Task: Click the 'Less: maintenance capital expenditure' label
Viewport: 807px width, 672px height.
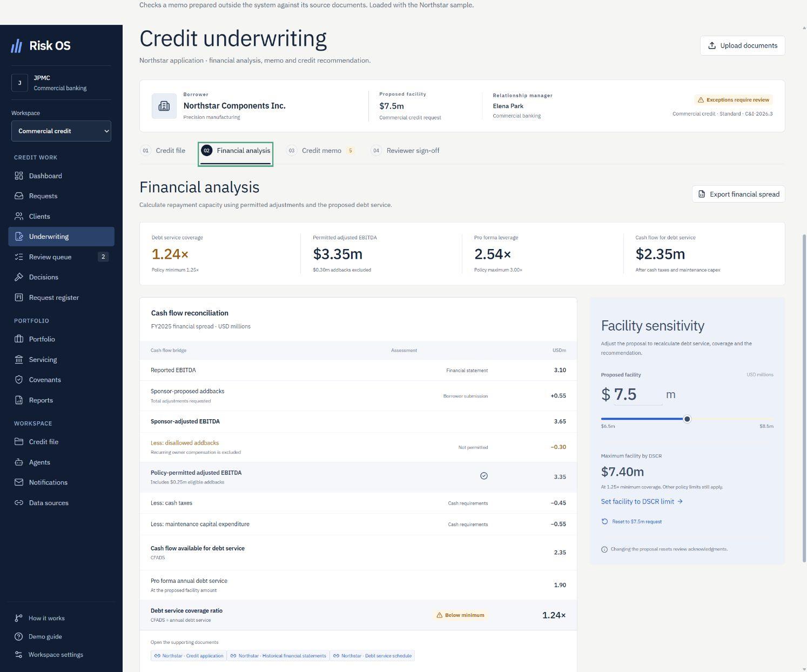Action: pyautogui.click(x=200, y=524)
